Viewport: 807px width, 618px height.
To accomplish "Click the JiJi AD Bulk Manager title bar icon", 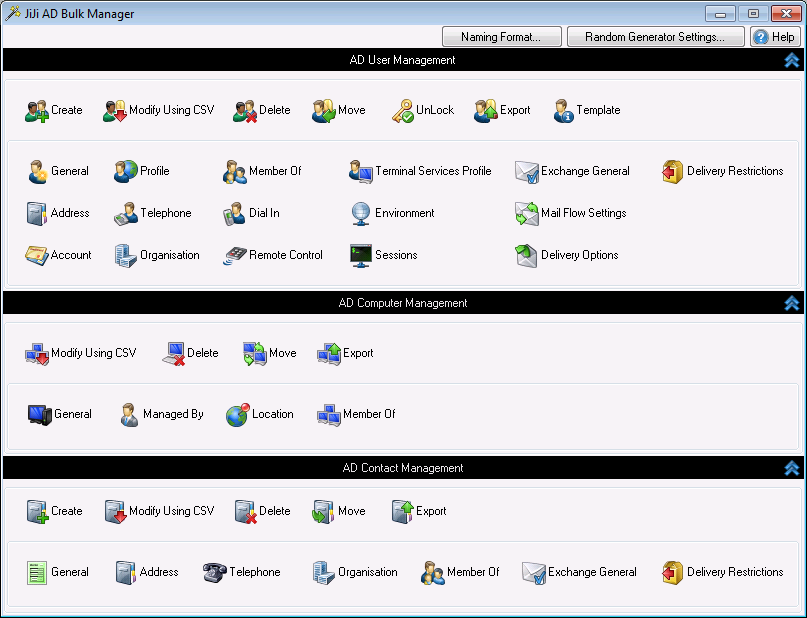I will point(13,13).
